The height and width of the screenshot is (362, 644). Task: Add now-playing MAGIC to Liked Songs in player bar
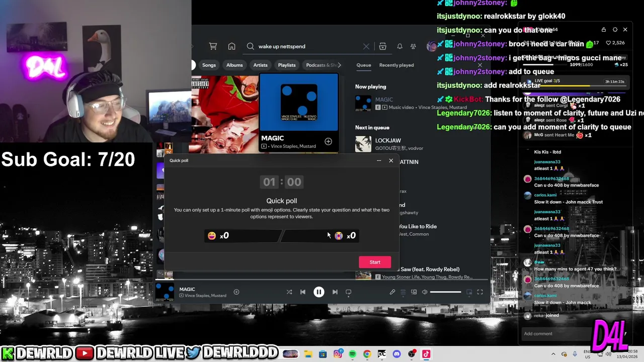click(236, 292)
